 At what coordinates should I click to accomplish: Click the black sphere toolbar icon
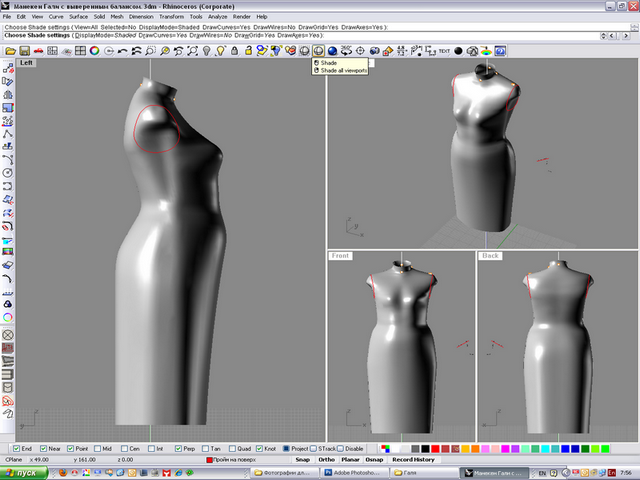458,50
